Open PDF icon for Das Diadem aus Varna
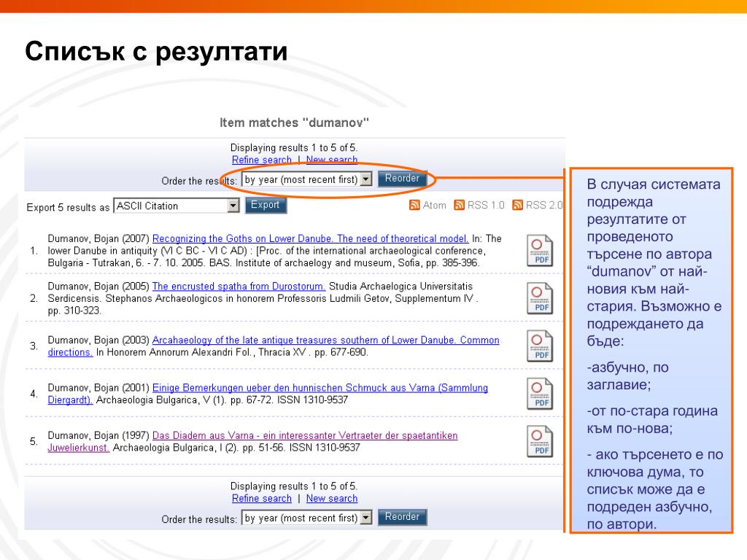 point(540,441)
